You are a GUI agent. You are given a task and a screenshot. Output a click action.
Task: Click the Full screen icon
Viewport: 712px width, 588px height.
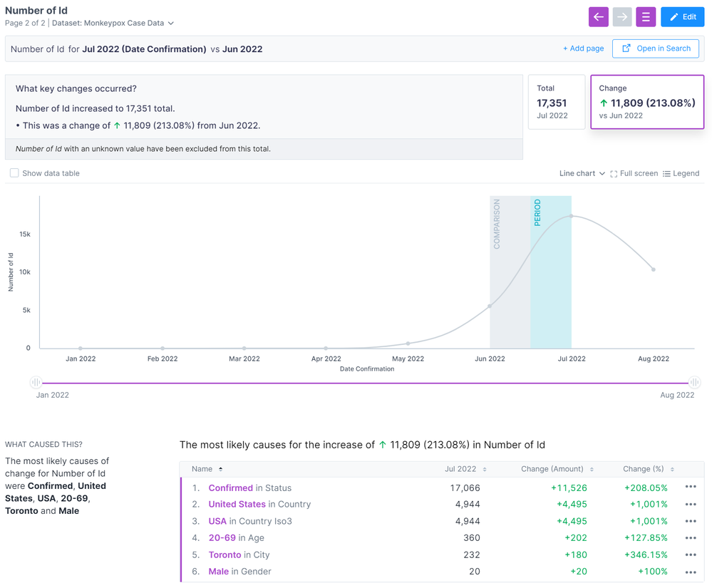point(614,174)
